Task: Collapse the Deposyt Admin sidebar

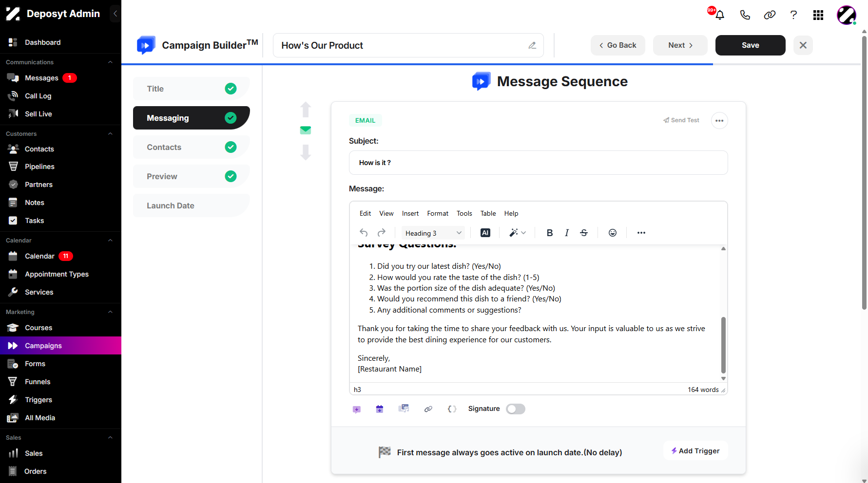Action: (115, 14)
